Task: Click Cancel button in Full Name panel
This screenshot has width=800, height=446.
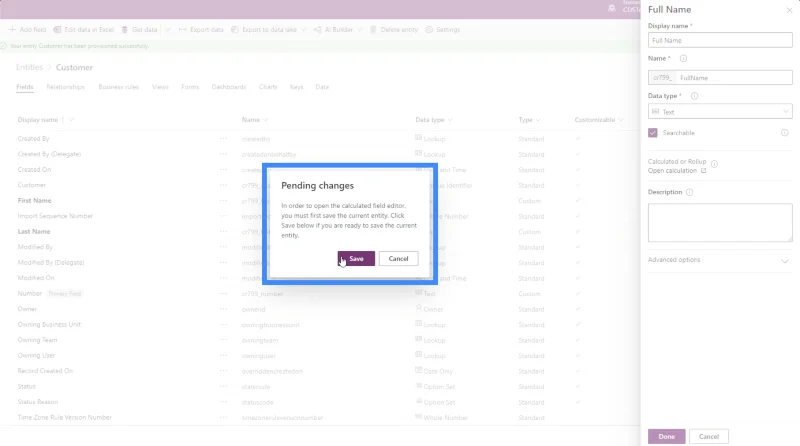Action: tap(709, 436)
